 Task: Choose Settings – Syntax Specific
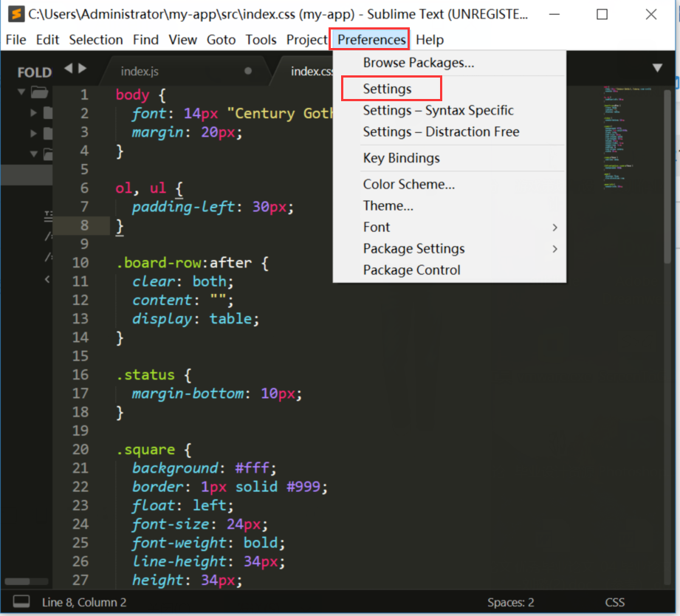(x=450, y=111)
